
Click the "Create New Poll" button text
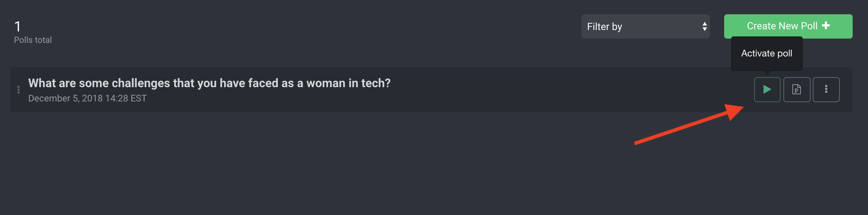coord(782,26)
